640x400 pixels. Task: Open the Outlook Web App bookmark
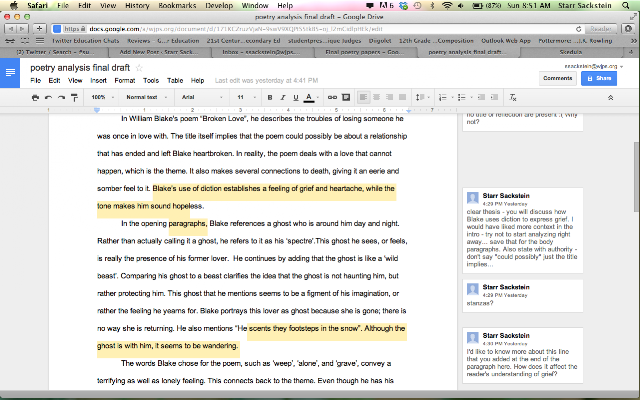tap(506, 40)
